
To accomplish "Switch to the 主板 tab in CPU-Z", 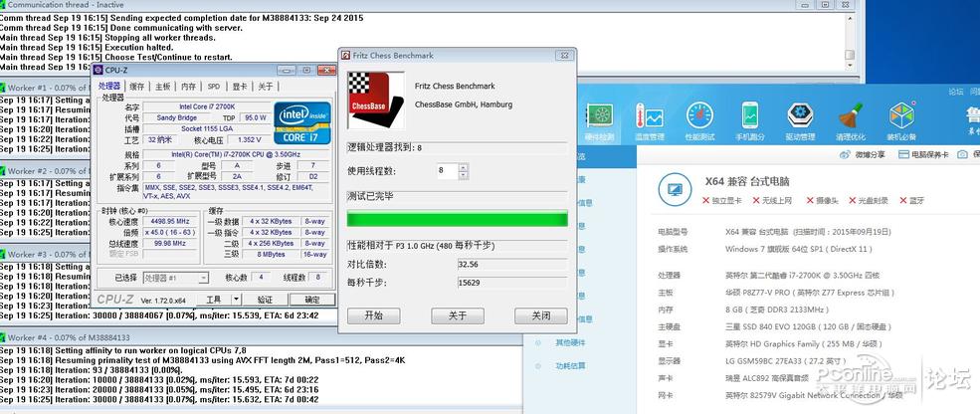I will (162, 87).
